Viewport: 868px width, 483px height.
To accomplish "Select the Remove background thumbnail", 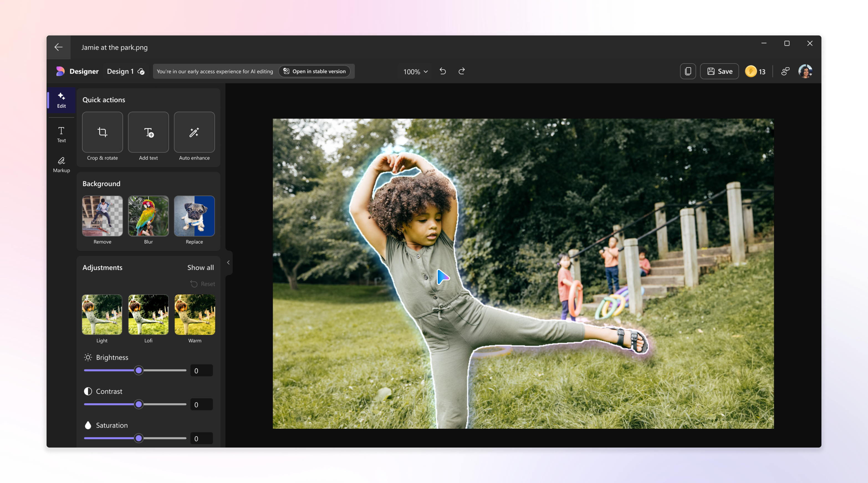I will click(x=102, y=216).
